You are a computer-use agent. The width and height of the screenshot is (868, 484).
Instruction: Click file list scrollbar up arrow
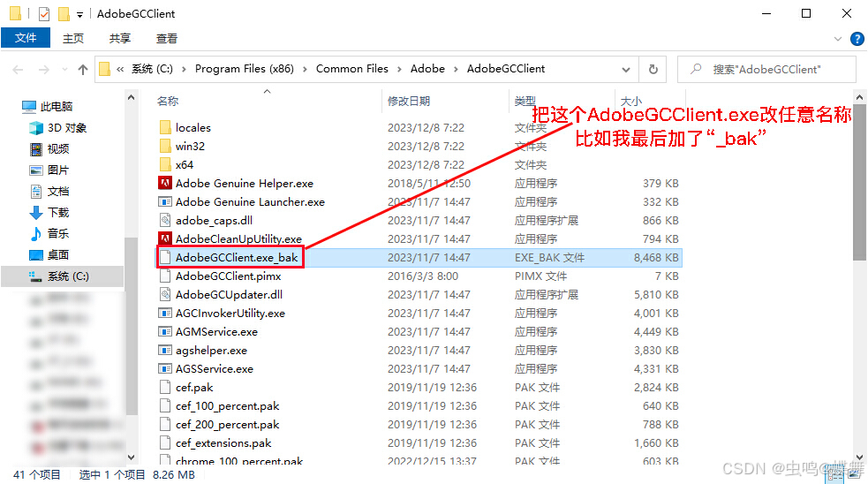tap(860, 97)
